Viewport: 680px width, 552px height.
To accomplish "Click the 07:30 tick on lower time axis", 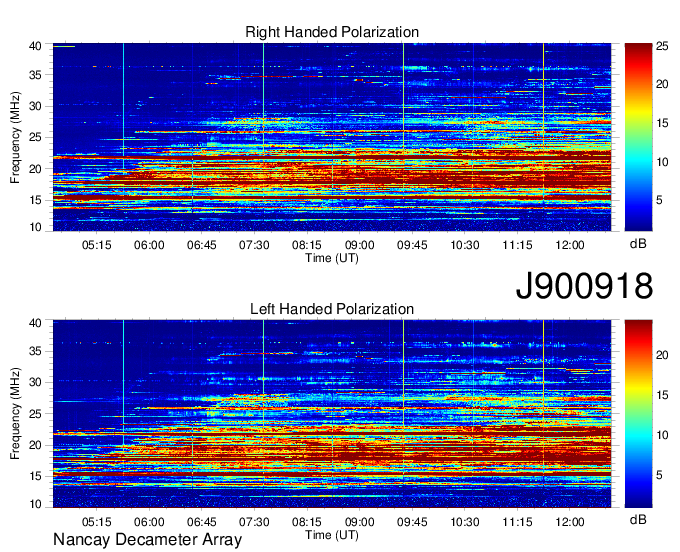I will click(x=254, y=522).
